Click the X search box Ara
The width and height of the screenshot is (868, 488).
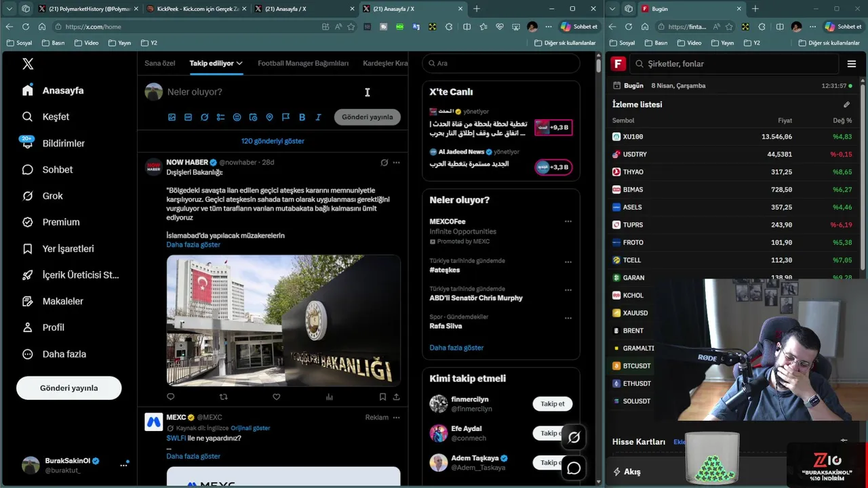click(501, 63)
